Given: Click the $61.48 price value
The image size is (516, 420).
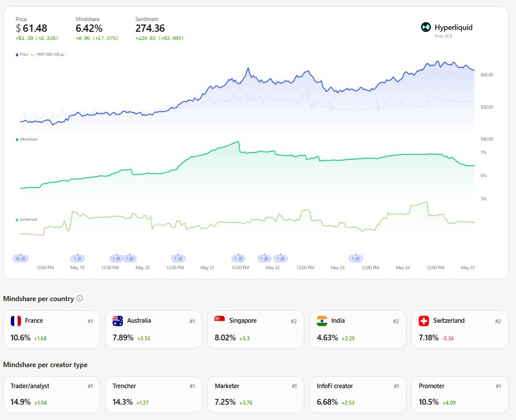Looking at the screenshot, I should [x=32, y=28].
